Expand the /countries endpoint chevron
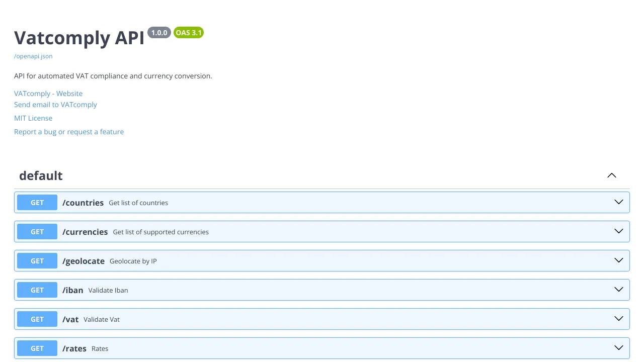644x362 pixels. tap(619, 202)
